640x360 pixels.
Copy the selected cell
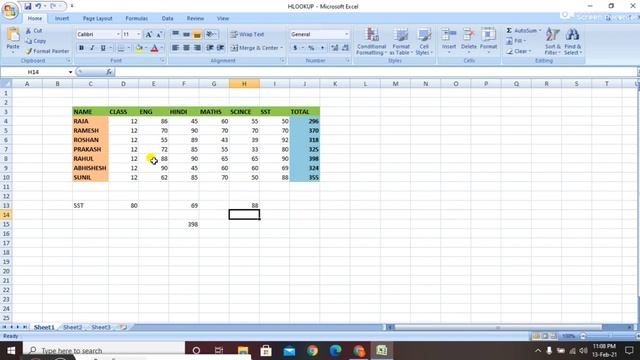coord(36,41)
